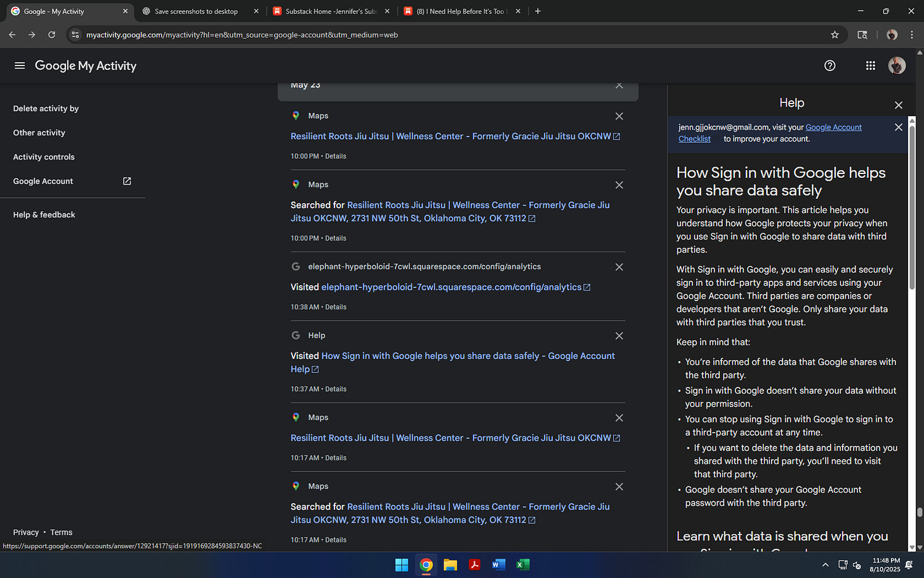Open Delete activity by in sidebar
The width and height of the screenshot is (924, 578).
coord(46,109)
